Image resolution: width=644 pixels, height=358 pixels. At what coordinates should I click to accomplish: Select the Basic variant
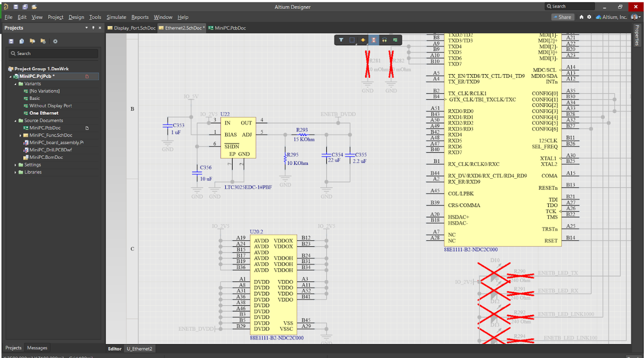coord(35,99)
